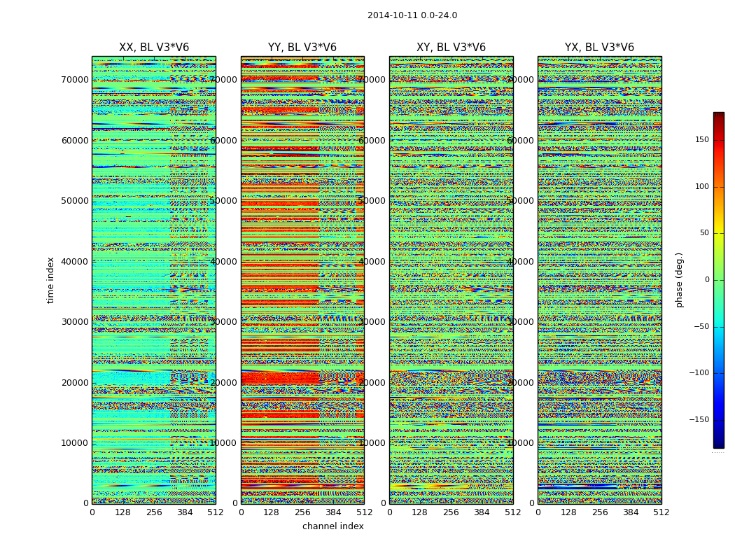The width and height of the screenshot is (735, 560).
Task: Select the YX, BL V3*V6 subplot title
Action: (599, 48)
